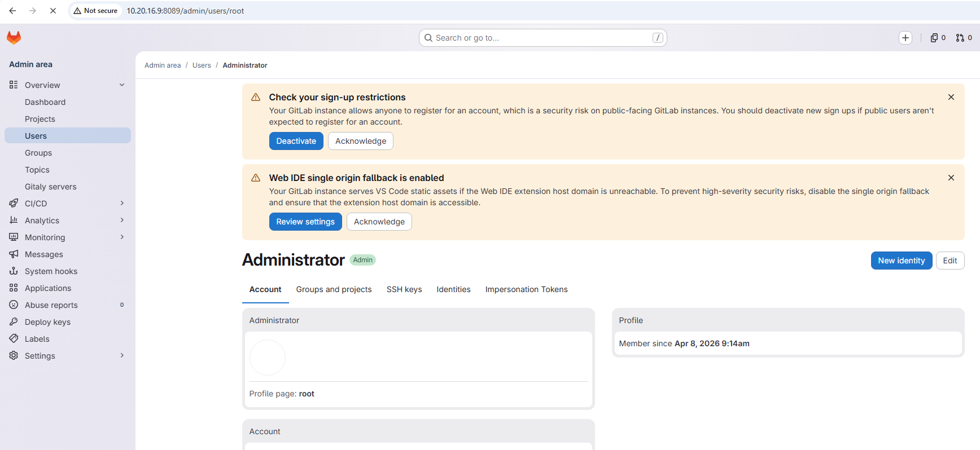This screenshot has height=450, width=980.
Task: Stop page loading with the X button
Action: [53, 11]
